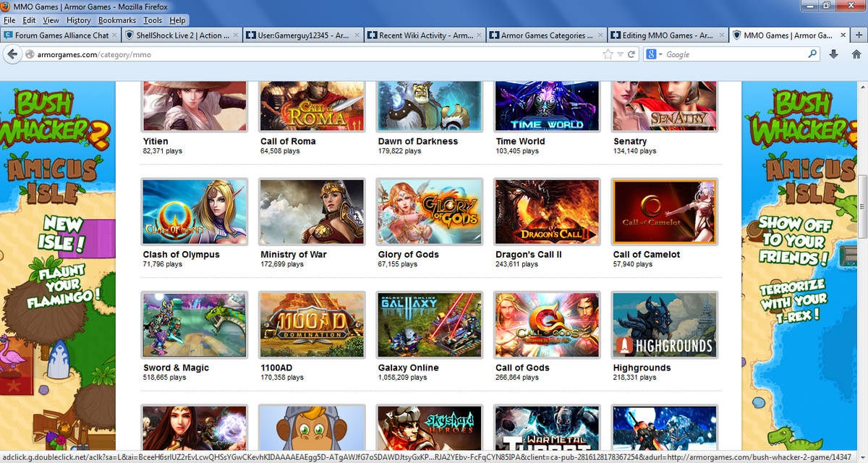Open the Bookmarks menu
This screenshot has height=463, width=868.
[116, 20]
